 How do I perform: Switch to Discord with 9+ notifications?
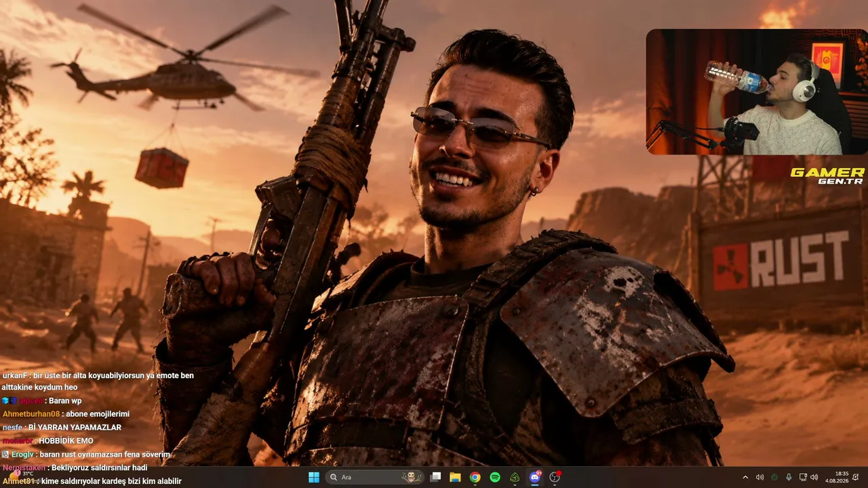(535, 477)
